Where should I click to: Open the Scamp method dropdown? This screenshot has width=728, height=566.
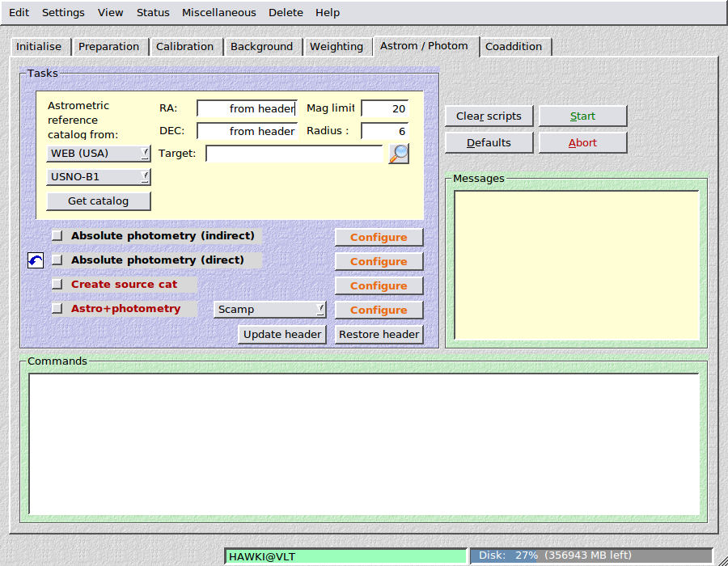pos(270,310)
